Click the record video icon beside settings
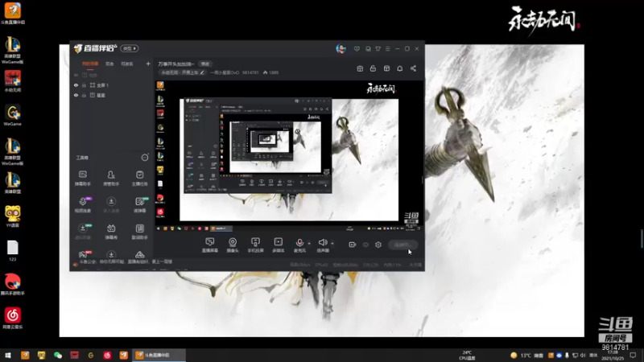 tap(352, 245)
